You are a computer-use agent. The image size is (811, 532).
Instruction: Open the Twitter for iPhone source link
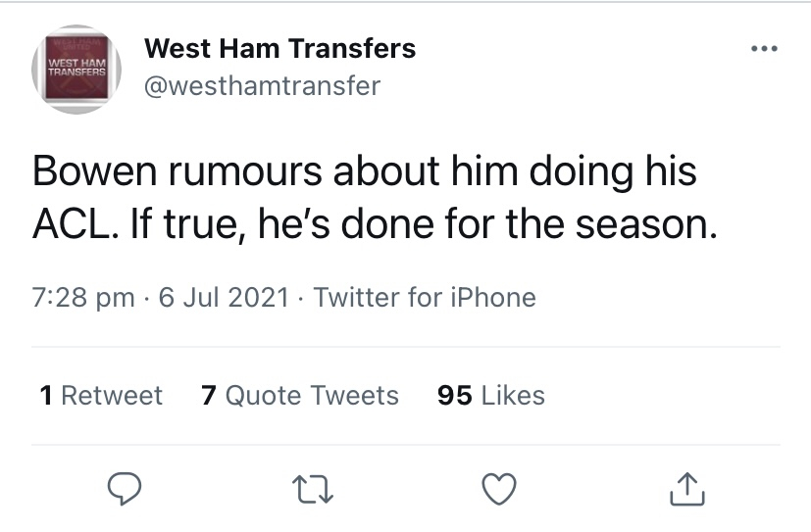click(x=425, y=297)
